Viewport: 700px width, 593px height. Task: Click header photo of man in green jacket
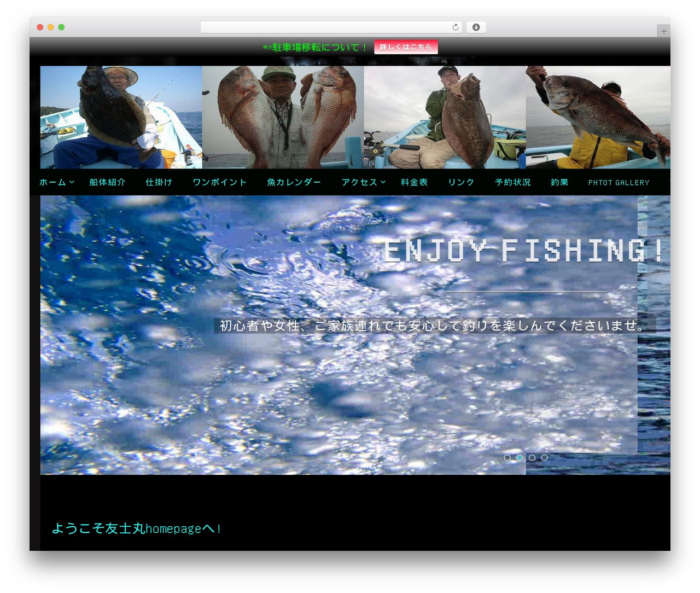[x=445, y=117]
